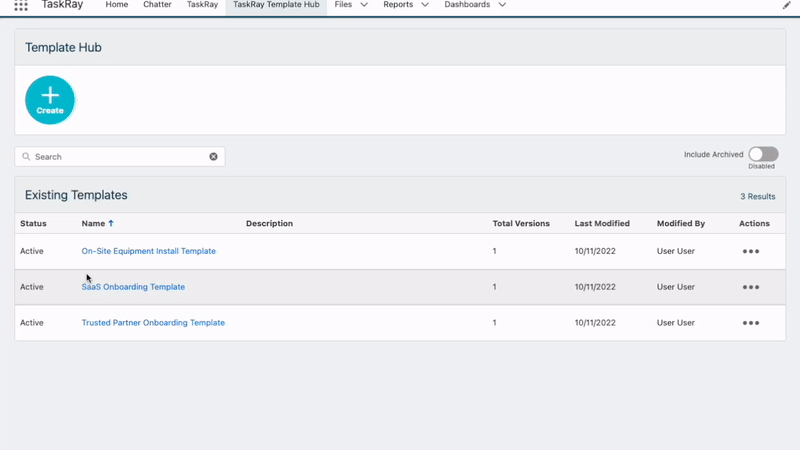The image size is (800, 450).
Task: Click the Include Archived label
Action: [x=713, y=154]
